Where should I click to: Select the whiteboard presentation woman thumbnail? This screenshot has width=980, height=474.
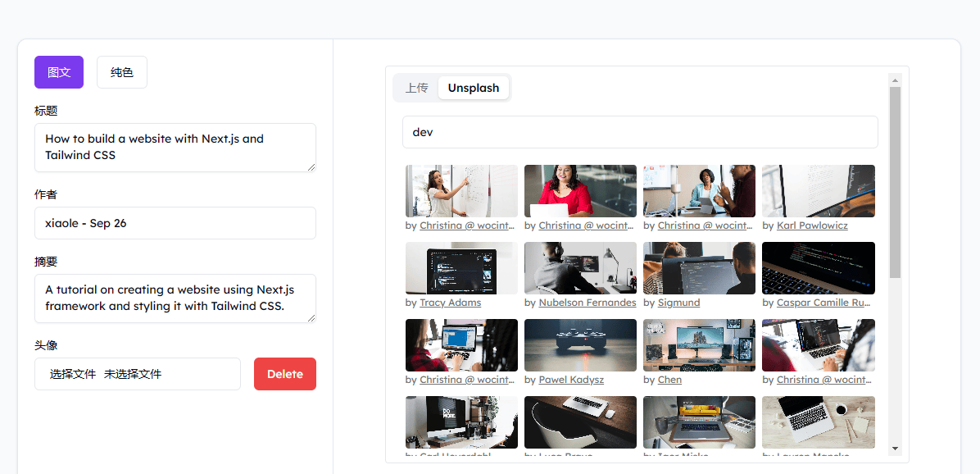click(461, 191)
